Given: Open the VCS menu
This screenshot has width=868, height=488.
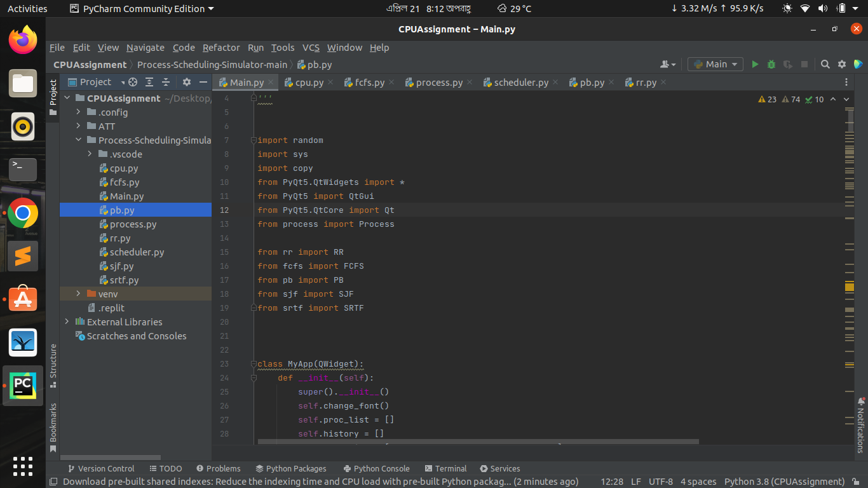Looking at the screenshot, I should [311, 48].
